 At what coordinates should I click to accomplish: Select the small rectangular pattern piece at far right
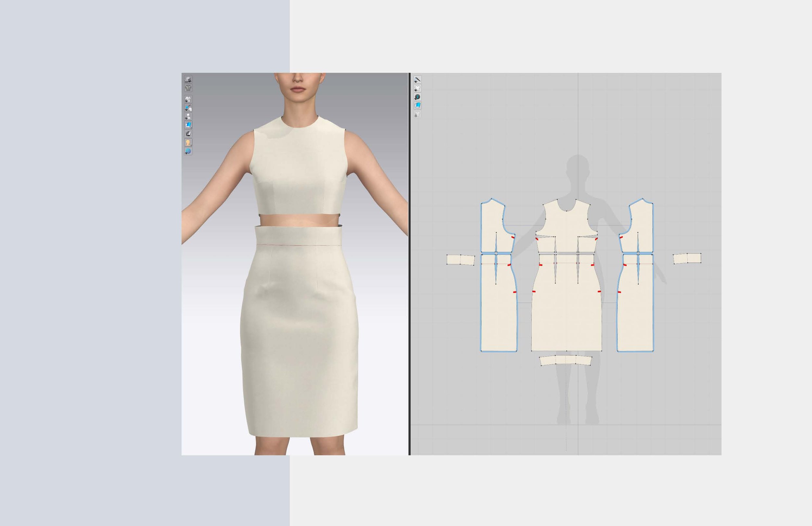click(687, 258)
